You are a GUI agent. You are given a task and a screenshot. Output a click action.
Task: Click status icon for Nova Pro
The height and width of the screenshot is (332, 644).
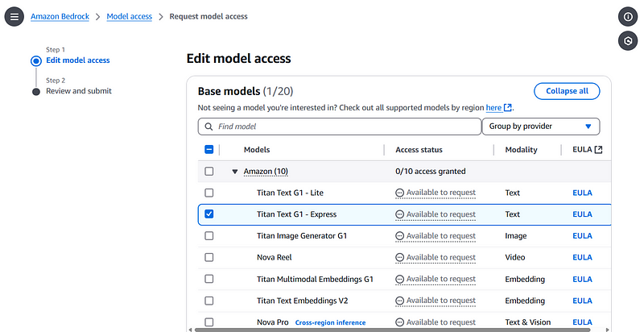click(x=399, y=322)
